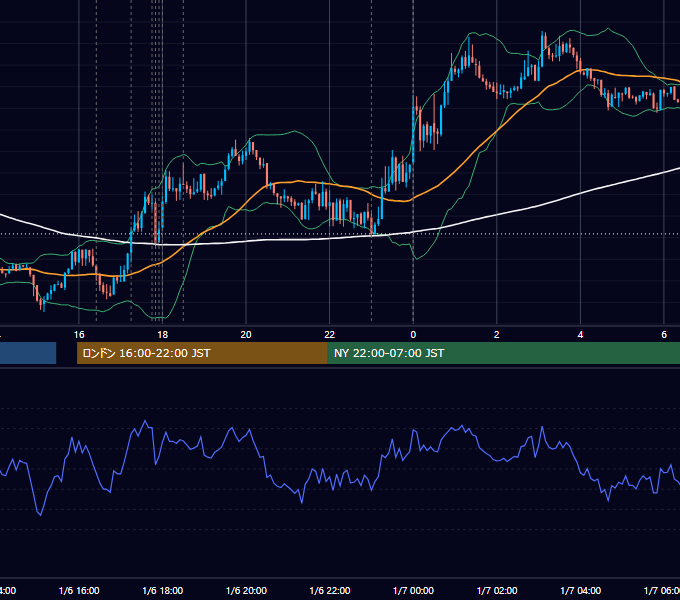Click hour label 20 on upper chart axis
680x600 pixels.
[246, 335]
